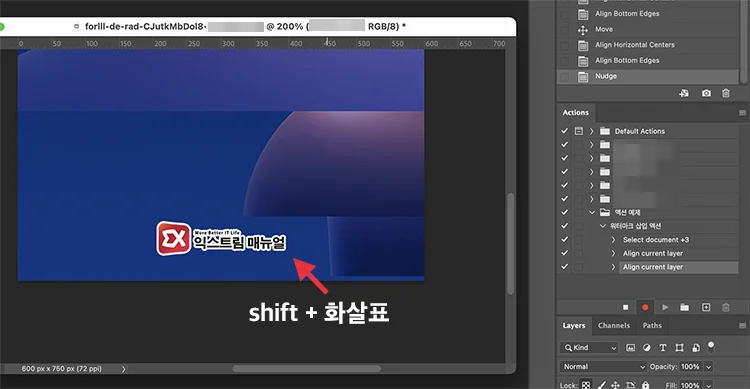Click the Move state's arrow icon in History
This screenshot has width=750, height=389.
click(583, 30)
